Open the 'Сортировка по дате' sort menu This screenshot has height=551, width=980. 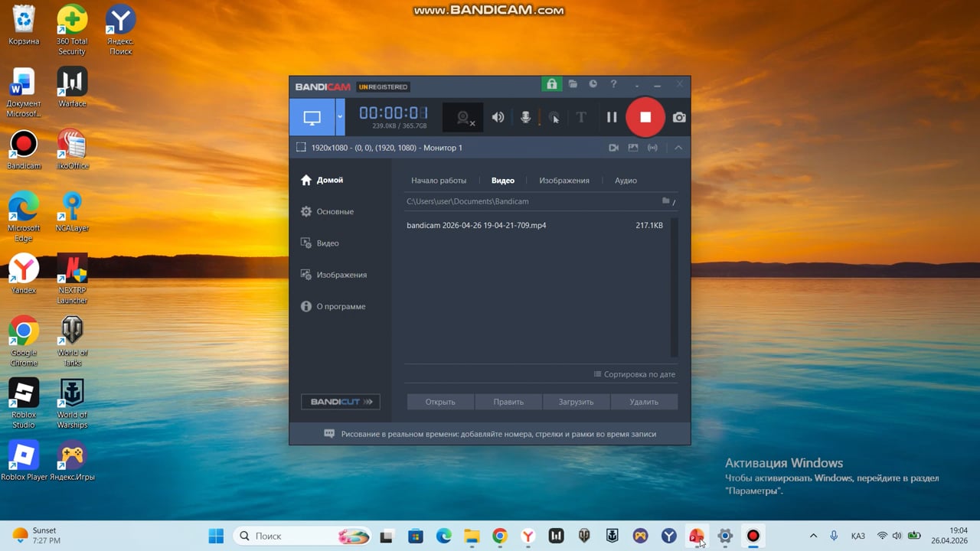pos(634,374)
